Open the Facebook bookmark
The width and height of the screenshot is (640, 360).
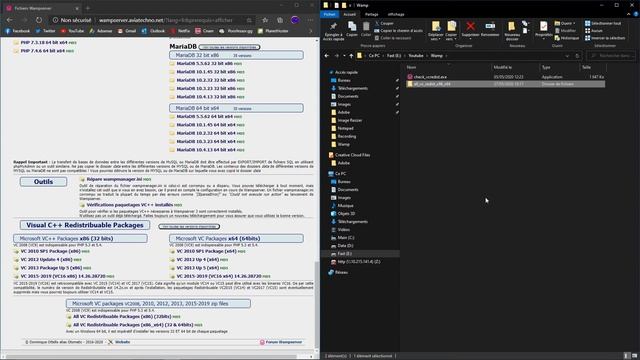(18, 31)
